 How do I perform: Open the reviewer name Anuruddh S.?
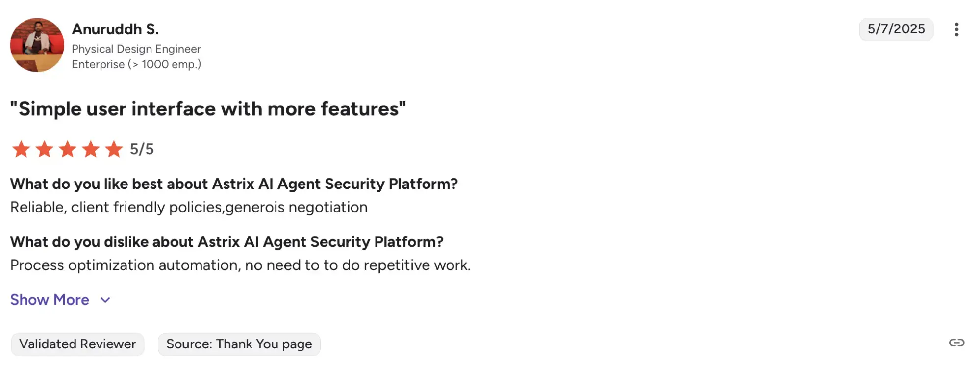(115, 29)
